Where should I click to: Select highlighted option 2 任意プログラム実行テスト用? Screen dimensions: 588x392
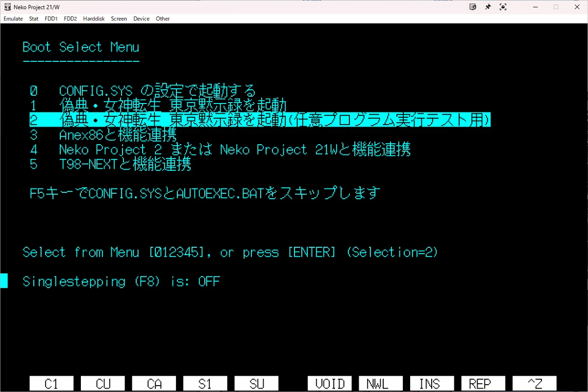[x=260, y=120]
